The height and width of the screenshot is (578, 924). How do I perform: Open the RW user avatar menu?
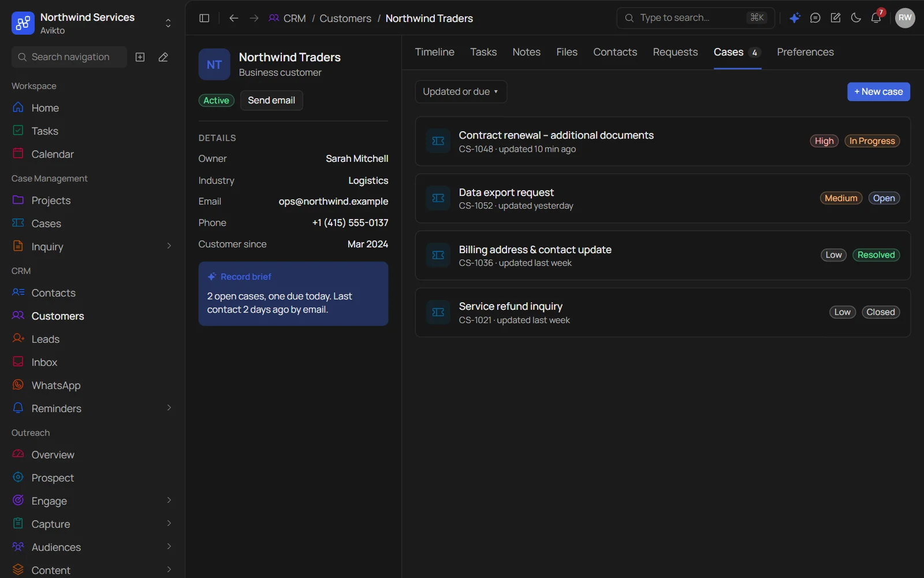(905, 18)
